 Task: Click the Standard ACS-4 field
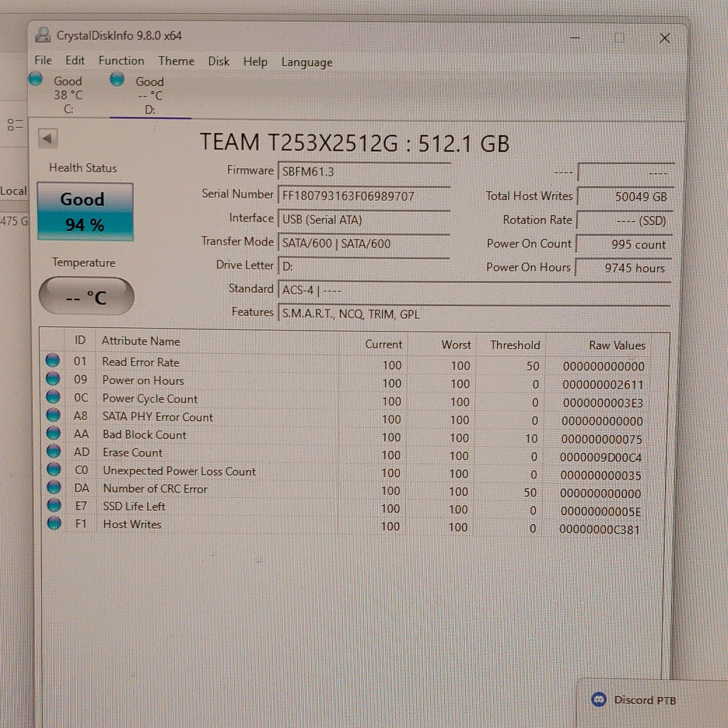[474, 290]
